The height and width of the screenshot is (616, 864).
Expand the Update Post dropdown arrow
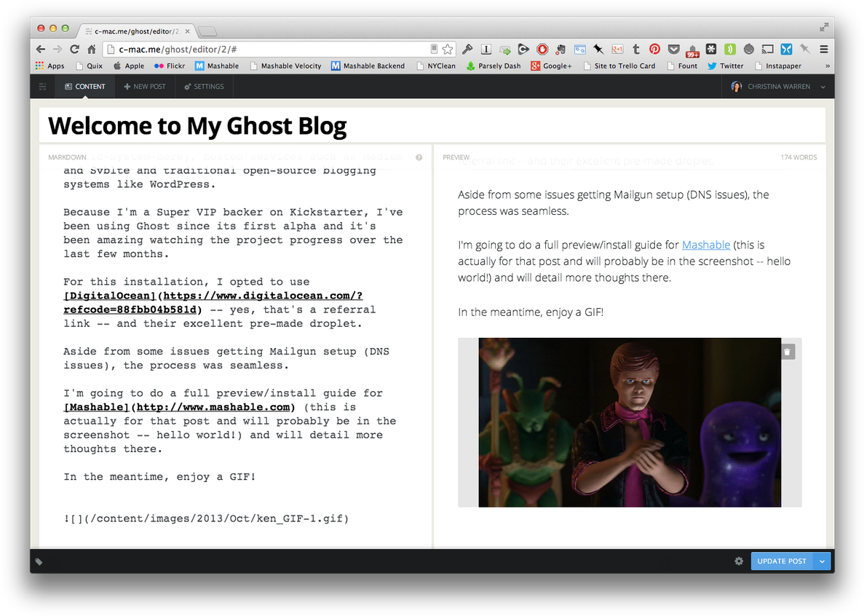click(x=823, y=561)
